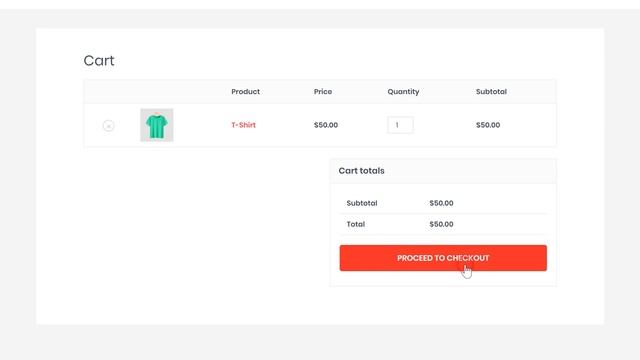
Task: Select the Product column header
Action: (x=245, y=91)
